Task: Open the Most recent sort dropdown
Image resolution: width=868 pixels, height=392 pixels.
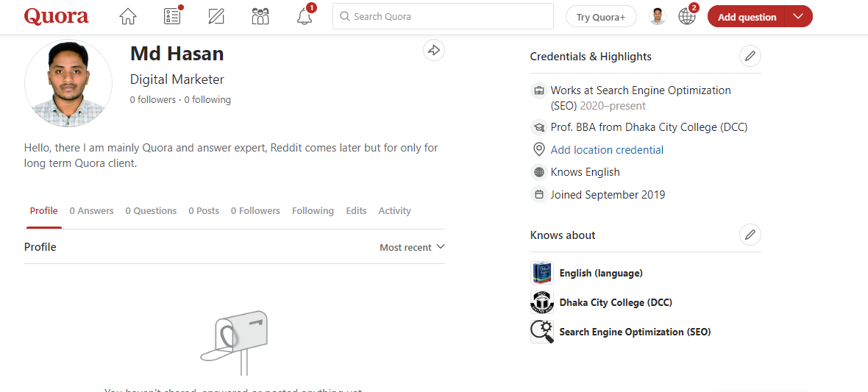Action: click(412, 247)
